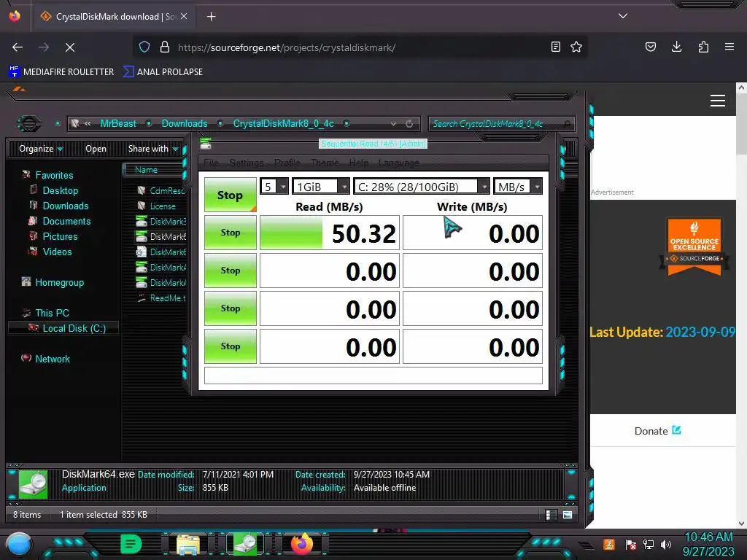
Task: Show site security lock info
Action: tap(165, 47)
